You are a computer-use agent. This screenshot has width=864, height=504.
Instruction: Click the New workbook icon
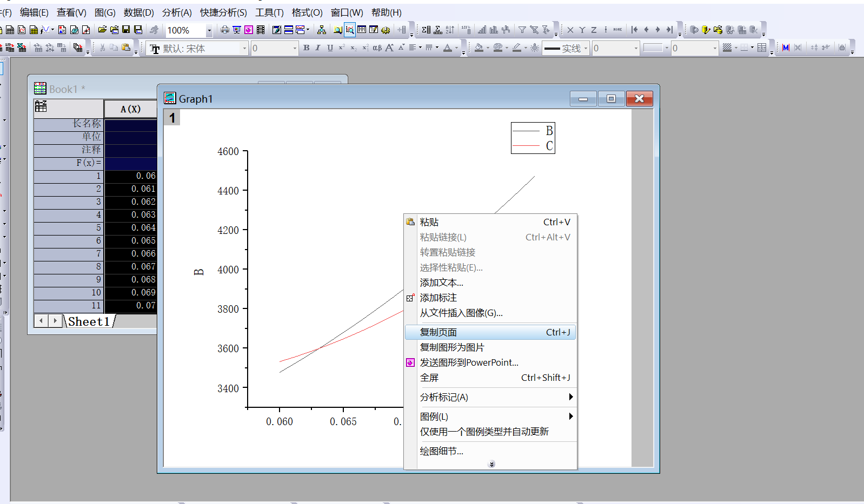[x=10, y=30]
